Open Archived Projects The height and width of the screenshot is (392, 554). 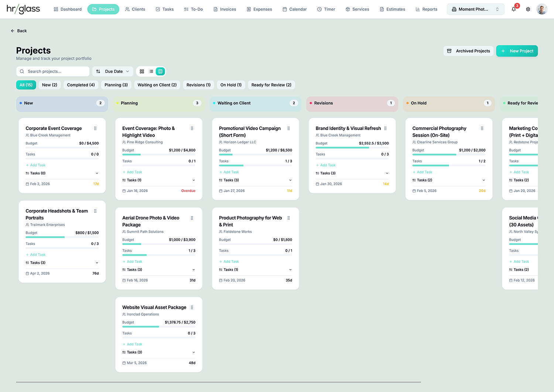pos(468,51)
